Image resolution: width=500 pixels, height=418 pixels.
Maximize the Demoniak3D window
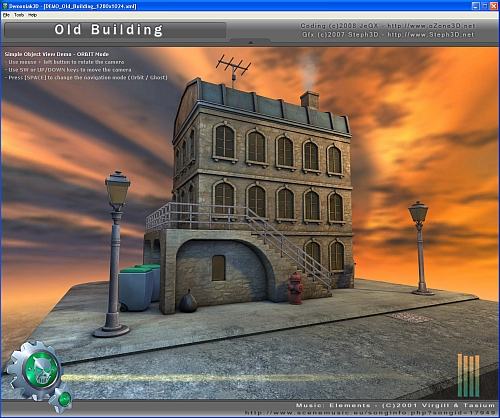click(485, 6)
